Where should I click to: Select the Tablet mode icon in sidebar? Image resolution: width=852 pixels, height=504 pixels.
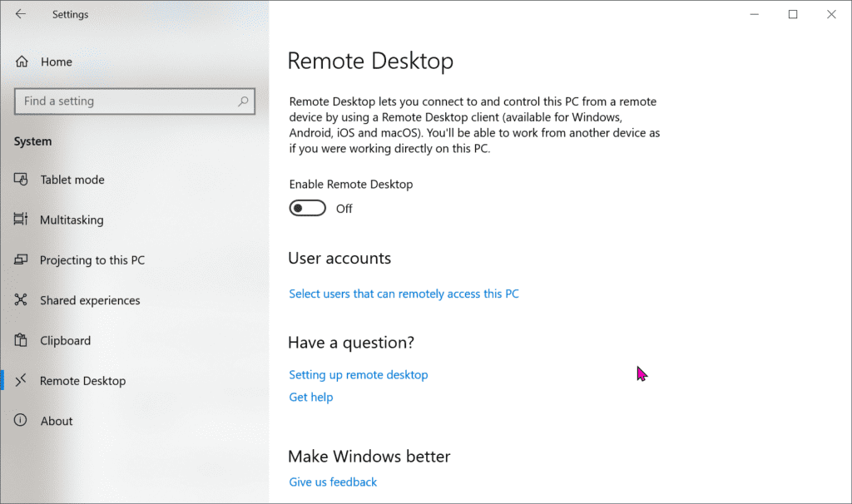(20, 180)
